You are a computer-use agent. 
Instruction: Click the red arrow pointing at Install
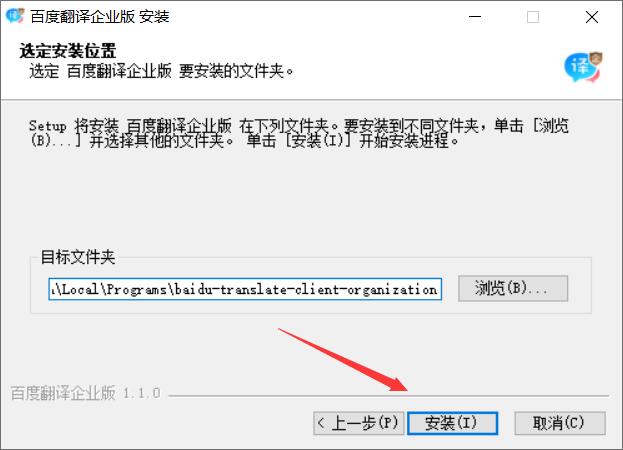[x=343, y=360]
